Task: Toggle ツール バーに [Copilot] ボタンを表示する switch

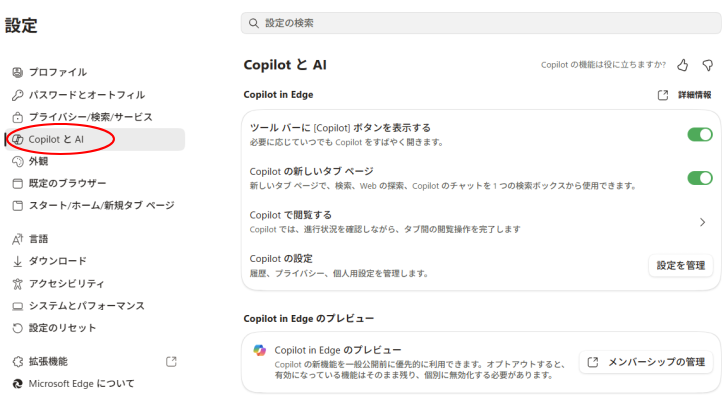Action: [x=700, y=135]
